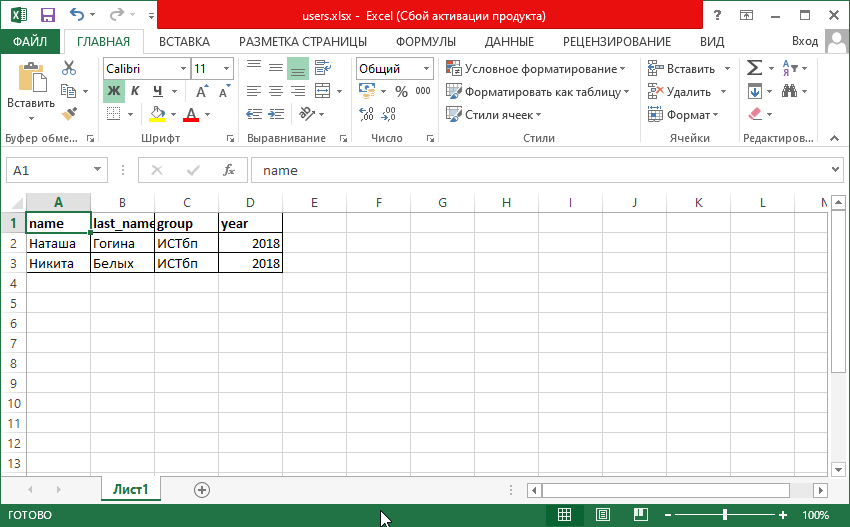Click the Wrap Text icon
Image resolution: width=850 pixels, height=527 pixels.
click(x=322, y=68)
